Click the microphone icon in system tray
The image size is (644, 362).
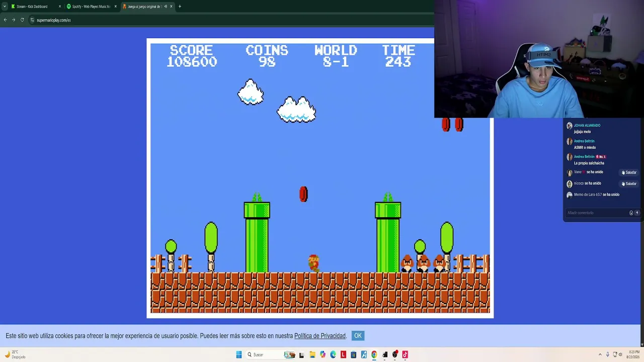pyautogui.click(x=607, y=354)
